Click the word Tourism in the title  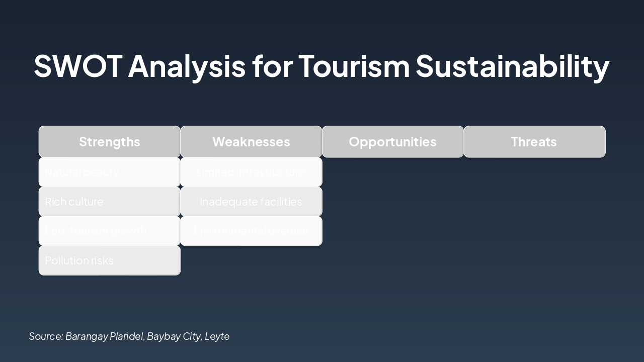pos(354,66)
